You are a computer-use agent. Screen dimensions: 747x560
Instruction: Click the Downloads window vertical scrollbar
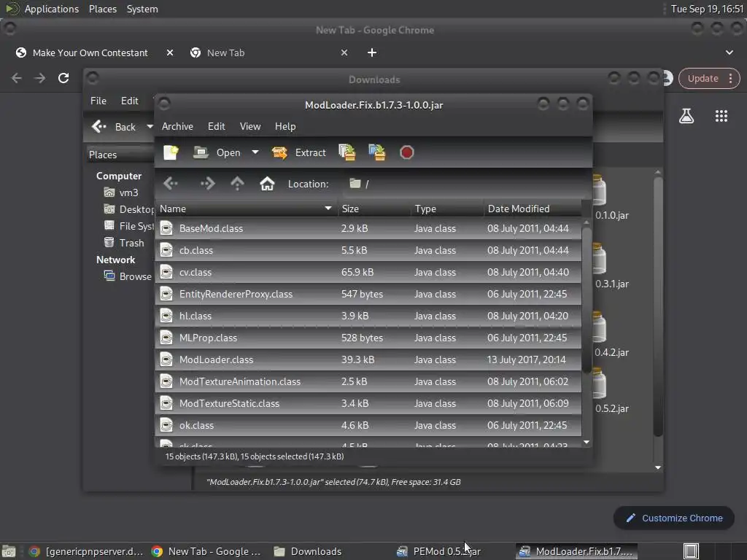coord(658,307)
